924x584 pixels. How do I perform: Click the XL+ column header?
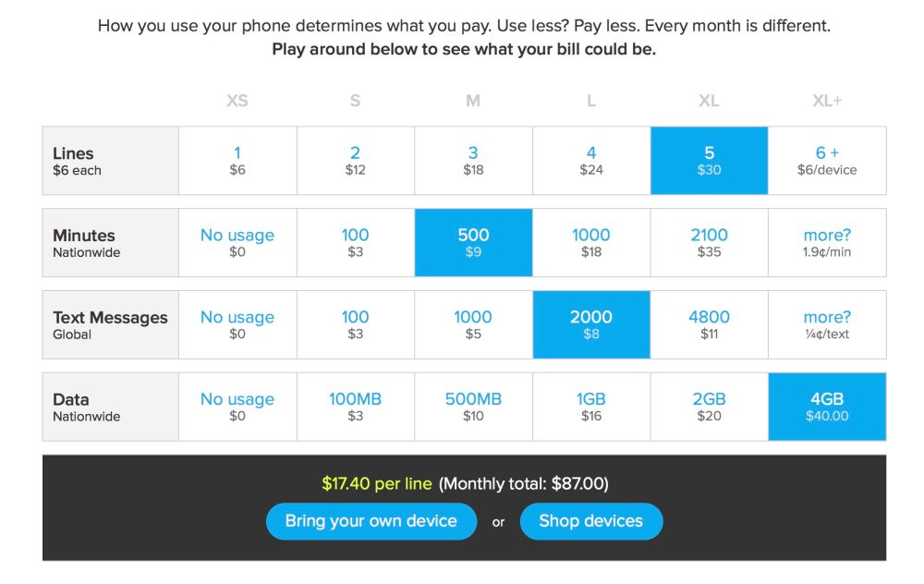coord(826,100)
